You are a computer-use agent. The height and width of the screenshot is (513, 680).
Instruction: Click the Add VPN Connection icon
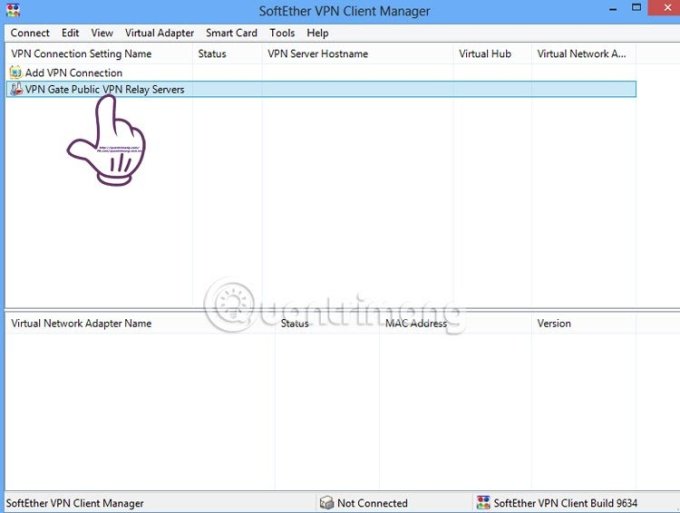[16, 73]
